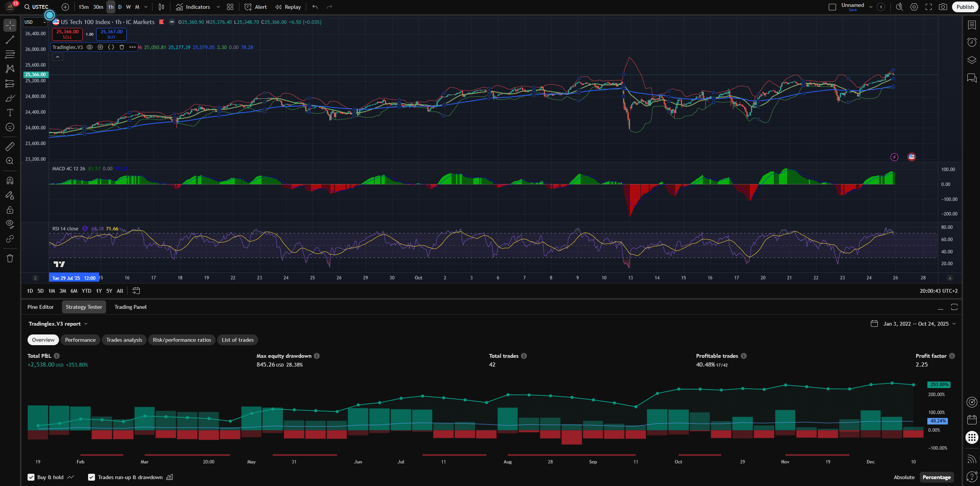Screen dimensions: 980x486
Task: Open the Measure ruler tool
Action: pos(10,146)
